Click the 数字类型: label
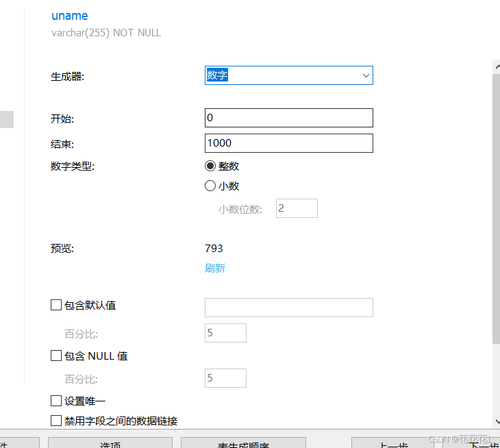Image resolution: width=500 pixels, height=448 pixels. tap(73, 166)
